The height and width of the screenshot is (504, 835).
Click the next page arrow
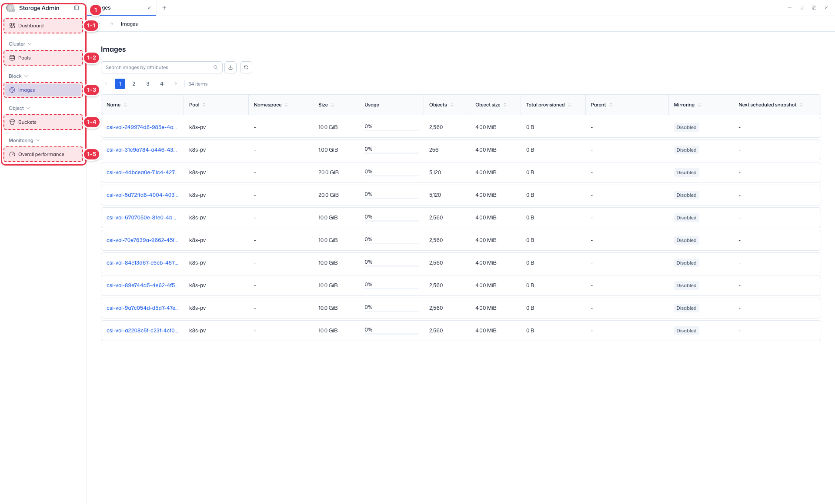click(x=176, y=84)
